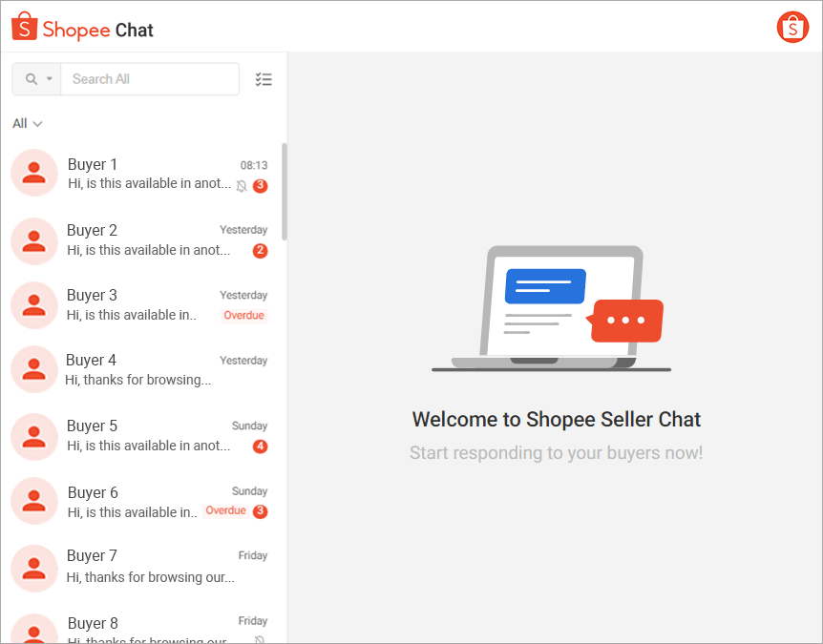Screen dimensions: 823x644
Task: Click Buyer 4's avatar icon
Action: click(34, 369)
